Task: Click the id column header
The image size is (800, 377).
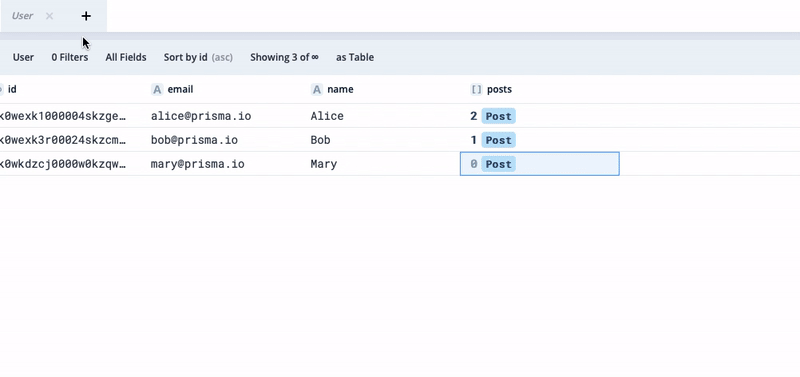Action: coord(12,89)
